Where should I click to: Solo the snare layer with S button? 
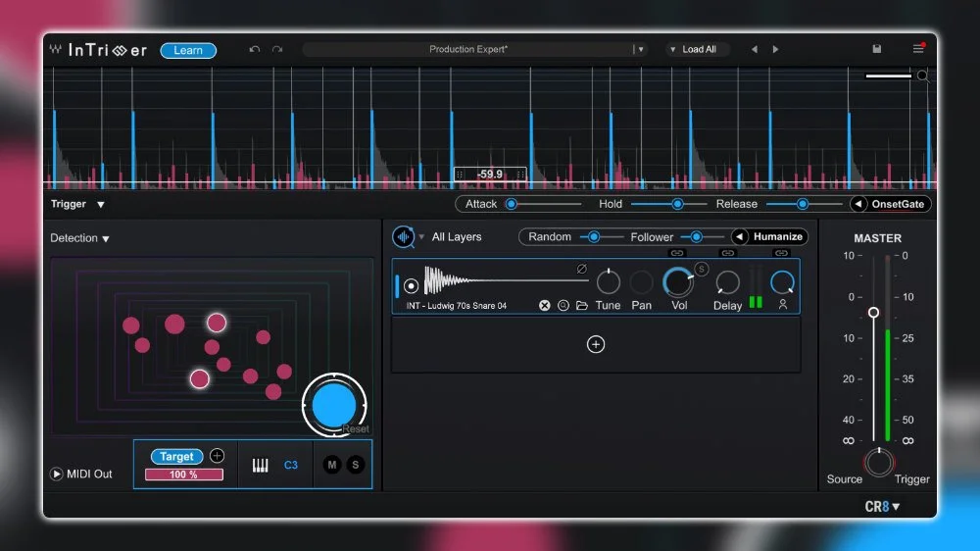[702, 269]
